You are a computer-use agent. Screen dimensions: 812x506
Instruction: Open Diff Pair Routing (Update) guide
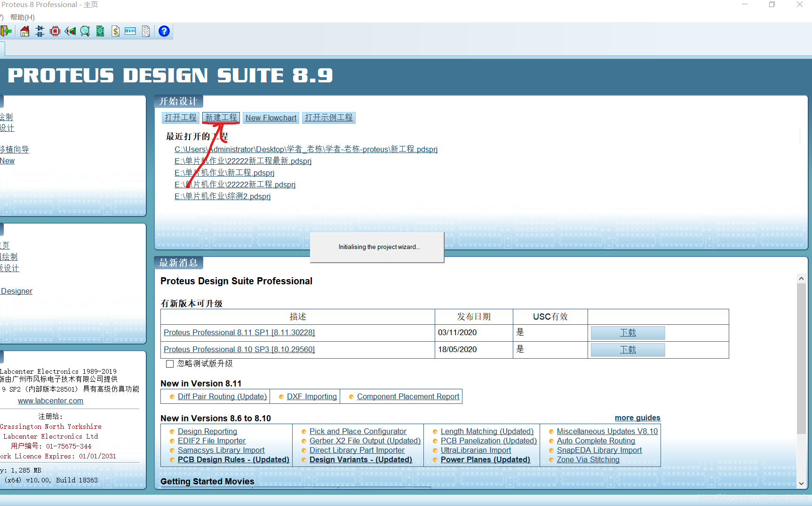pyautogui.click(x=223, y=396)
